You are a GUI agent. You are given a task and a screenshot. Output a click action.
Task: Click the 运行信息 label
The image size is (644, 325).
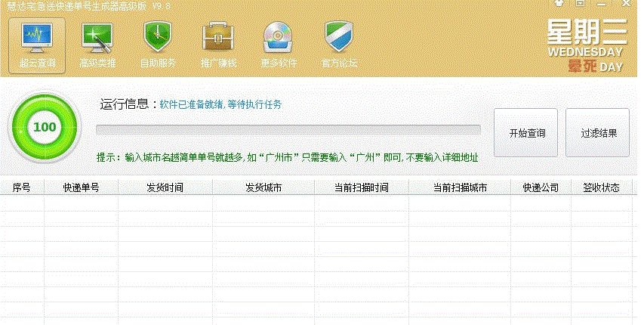(128, 104)
